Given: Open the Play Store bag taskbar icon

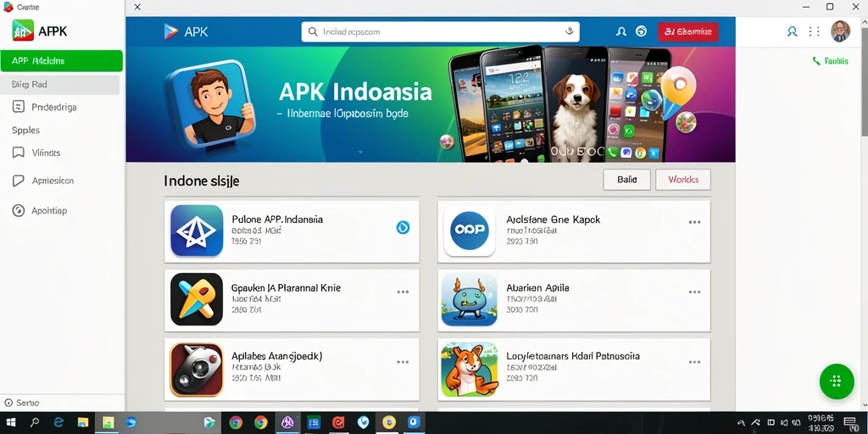Looking at the screenshot, I should click(209, 423).
